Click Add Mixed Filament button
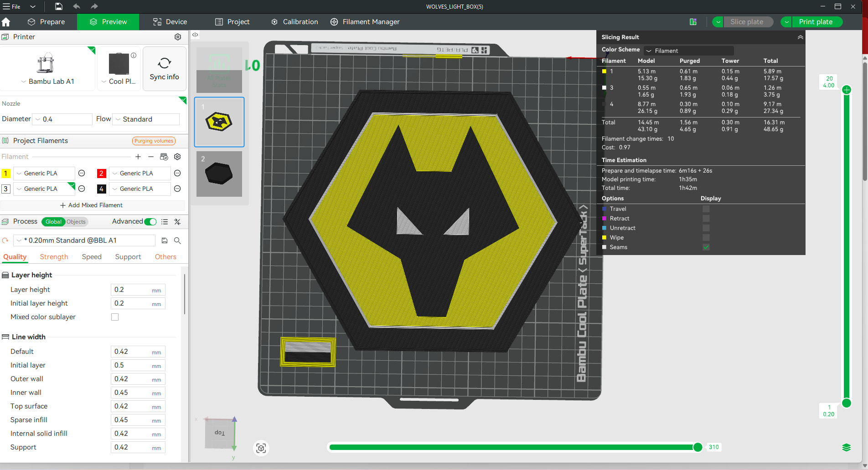 pos(92,205)
